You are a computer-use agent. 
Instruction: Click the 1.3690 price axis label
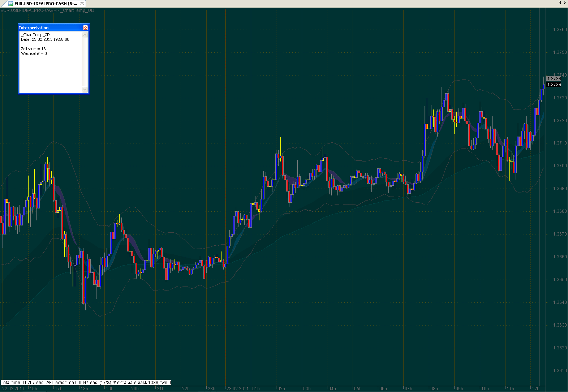[560, 189]
